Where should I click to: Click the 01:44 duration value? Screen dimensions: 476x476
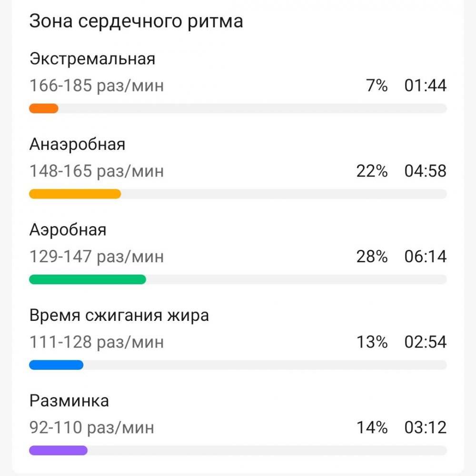pyautogui.click(x=426, y=86)
